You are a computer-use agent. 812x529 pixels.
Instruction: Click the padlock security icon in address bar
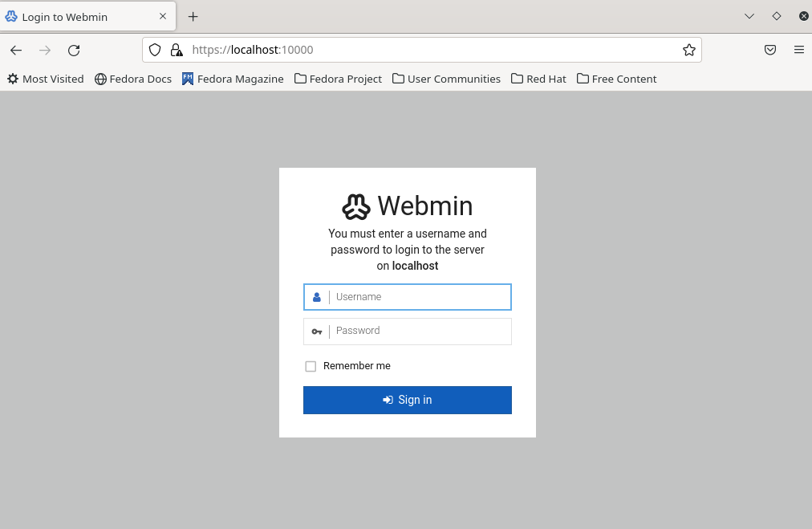[177, 49]
